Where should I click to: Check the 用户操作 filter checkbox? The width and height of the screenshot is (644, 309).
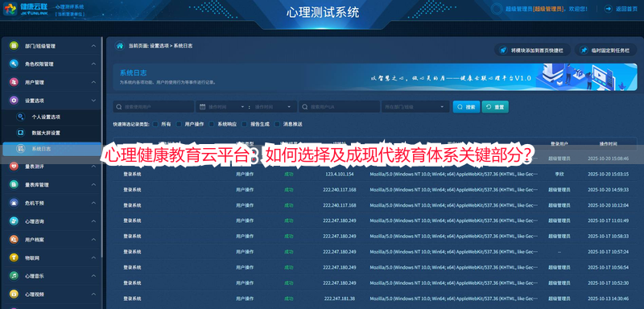pyautogui.click(x=179, y=124)
